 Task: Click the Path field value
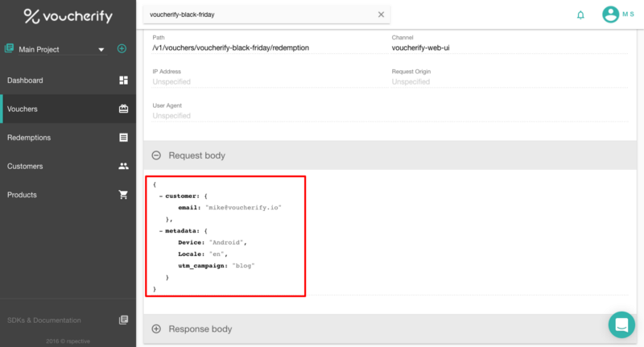(x=231, y=48)
